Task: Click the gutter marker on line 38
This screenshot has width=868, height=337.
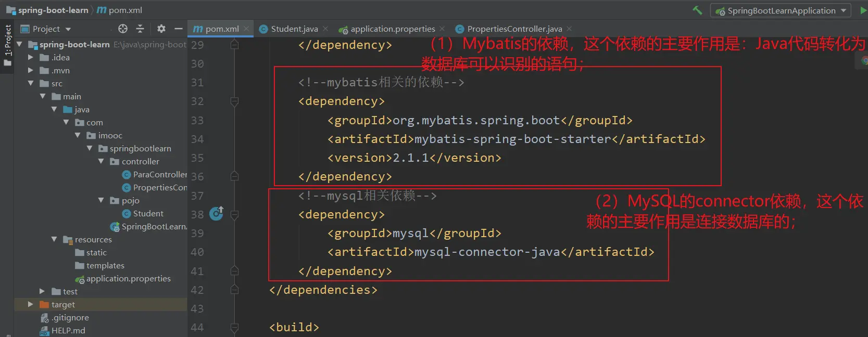Action: [x=216, y=214]
